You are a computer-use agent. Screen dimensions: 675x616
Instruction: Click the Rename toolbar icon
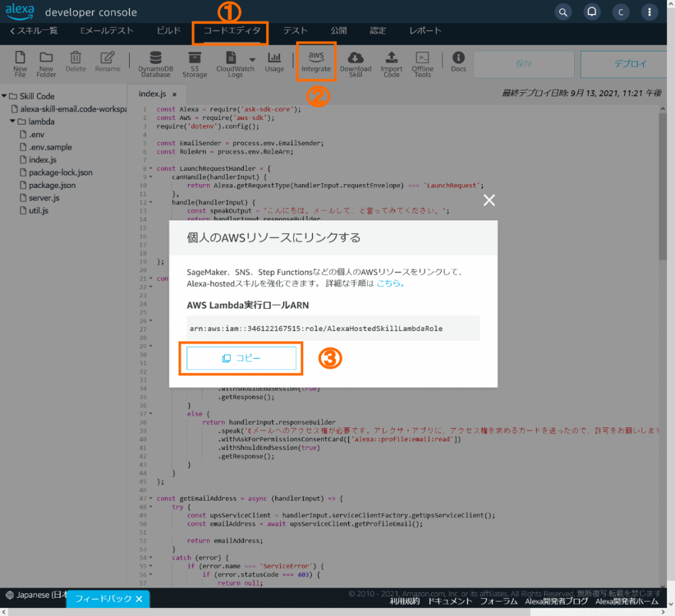coord(107,61)
